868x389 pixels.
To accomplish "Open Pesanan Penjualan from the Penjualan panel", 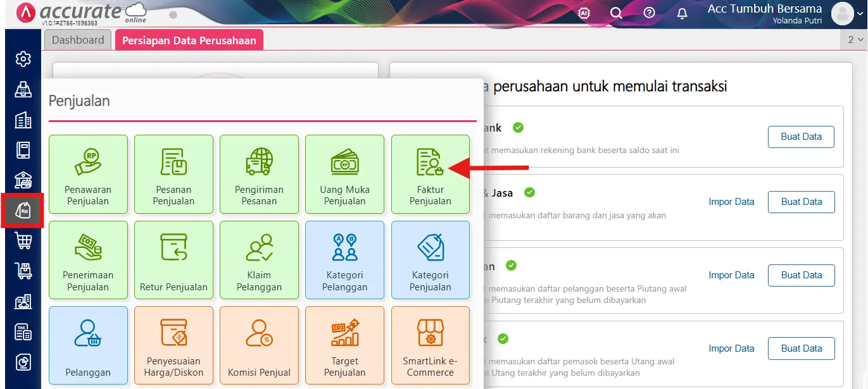I will click(173, 174).
